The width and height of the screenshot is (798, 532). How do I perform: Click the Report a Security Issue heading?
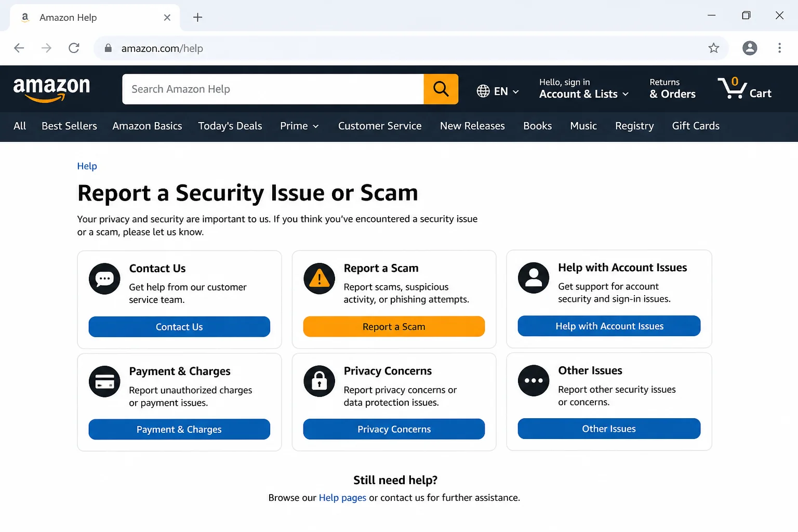[x=248, y=193]
